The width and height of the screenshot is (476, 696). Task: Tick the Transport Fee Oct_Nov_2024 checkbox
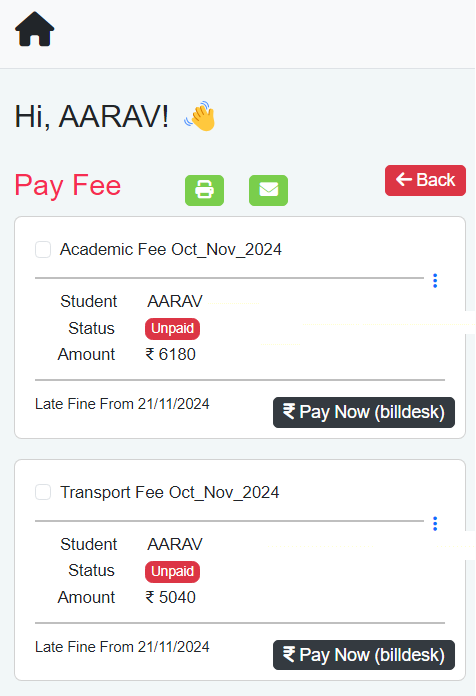[43, 492]
